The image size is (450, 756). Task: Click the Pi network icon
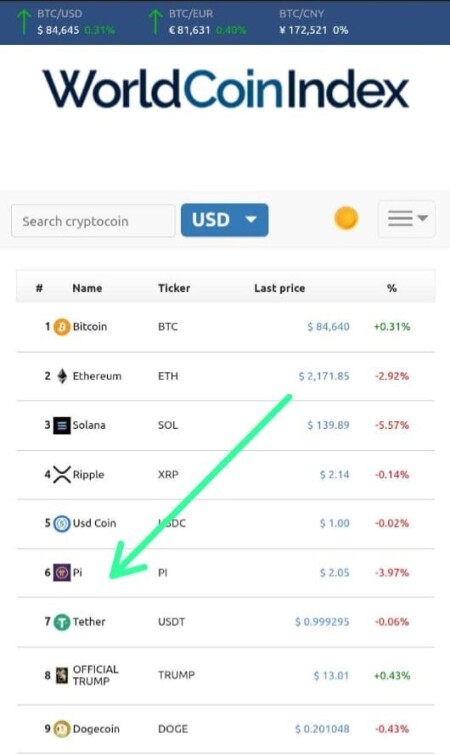click(62, 573)
